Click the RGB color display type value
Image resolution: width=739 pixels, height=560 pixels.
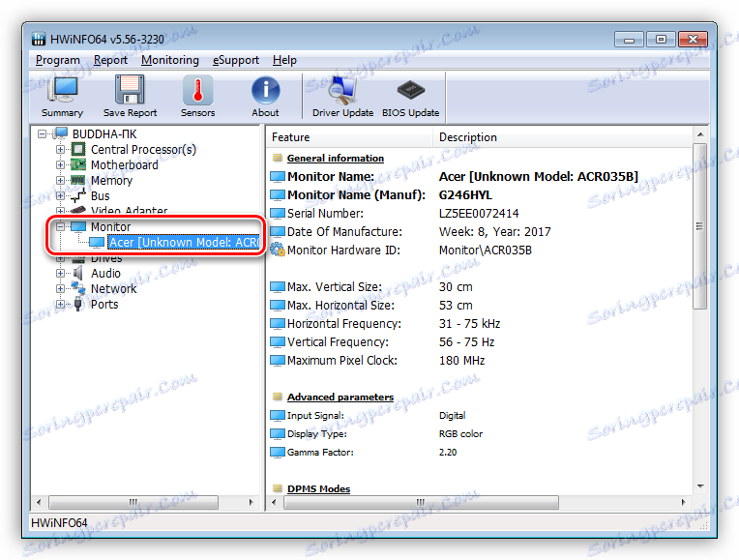pyautogui.click(x=461, y=433)
